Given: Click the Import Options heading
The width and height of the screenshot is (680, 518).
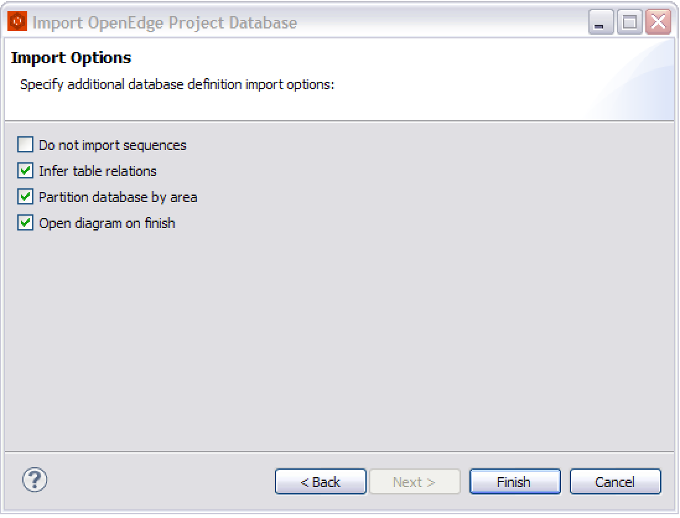Looking at the screenshot, I should 71,58.
